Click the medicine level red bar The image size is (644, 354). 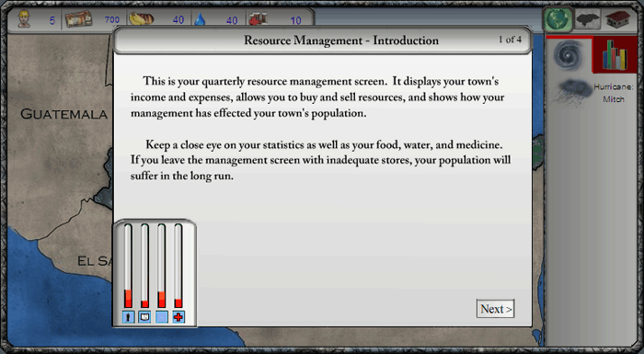click(178, 303)
